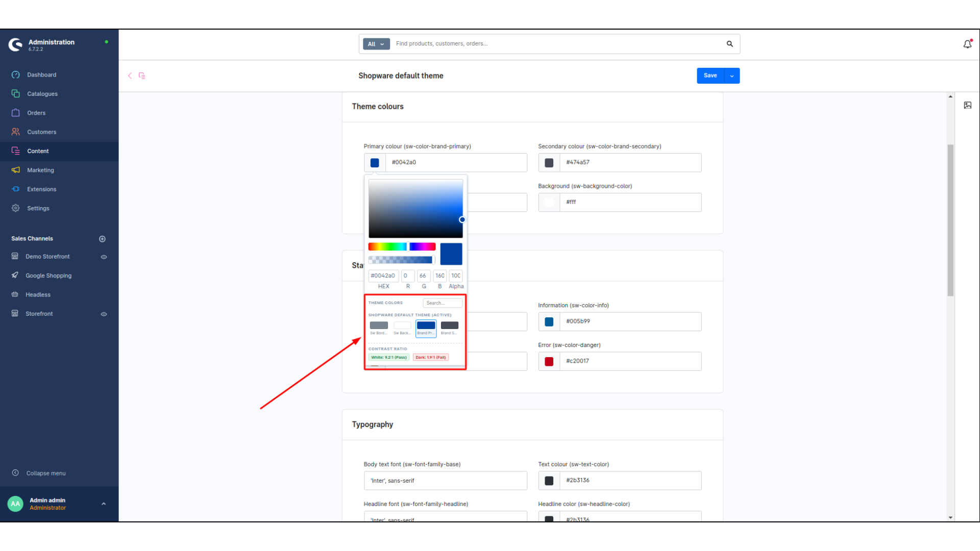The width and height of the screenshot is (980, 551).
Task: Select the Brand Primary theme color
Action: (x=426, y=328)
